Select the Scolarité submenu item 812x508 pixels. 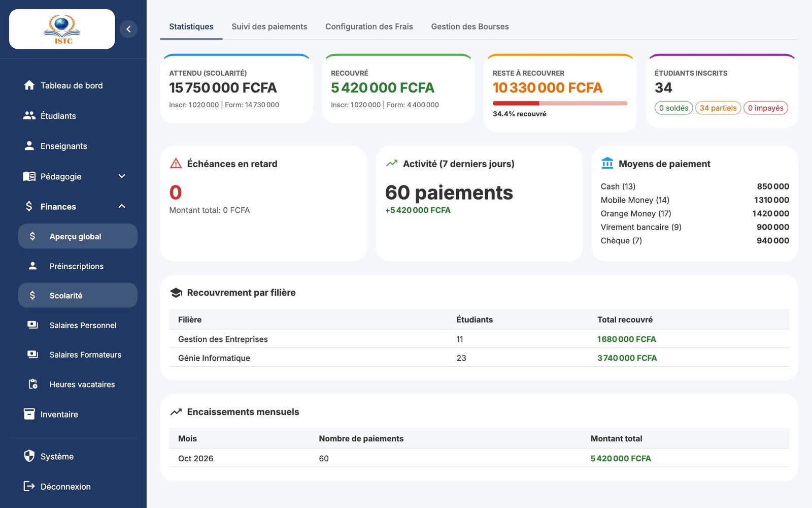coord(78,295)
